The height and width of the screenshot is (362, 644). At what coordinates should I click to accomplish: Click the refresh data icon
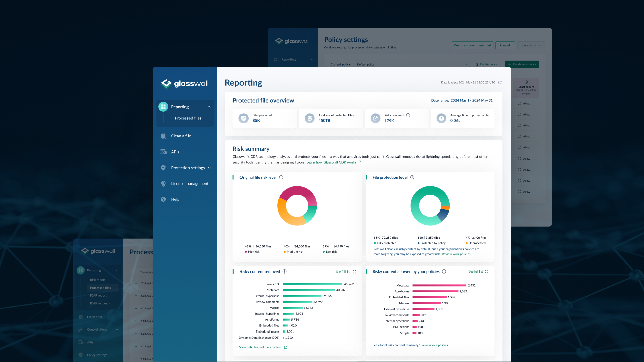point(500,82)
